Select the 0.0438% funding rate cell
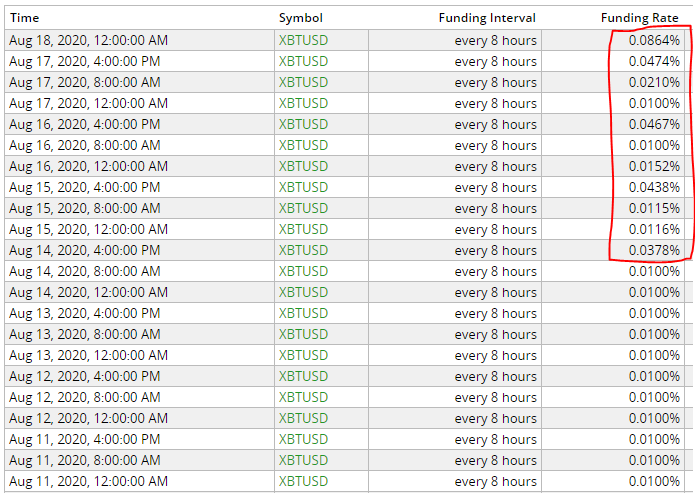The image size is (695, 493). (x=613, y=187)
